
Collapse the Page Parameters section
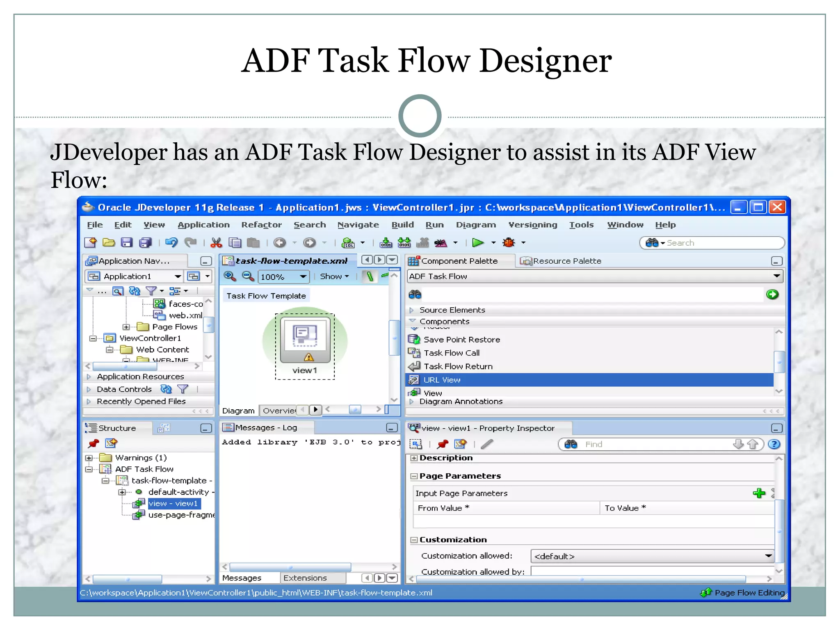414,476
